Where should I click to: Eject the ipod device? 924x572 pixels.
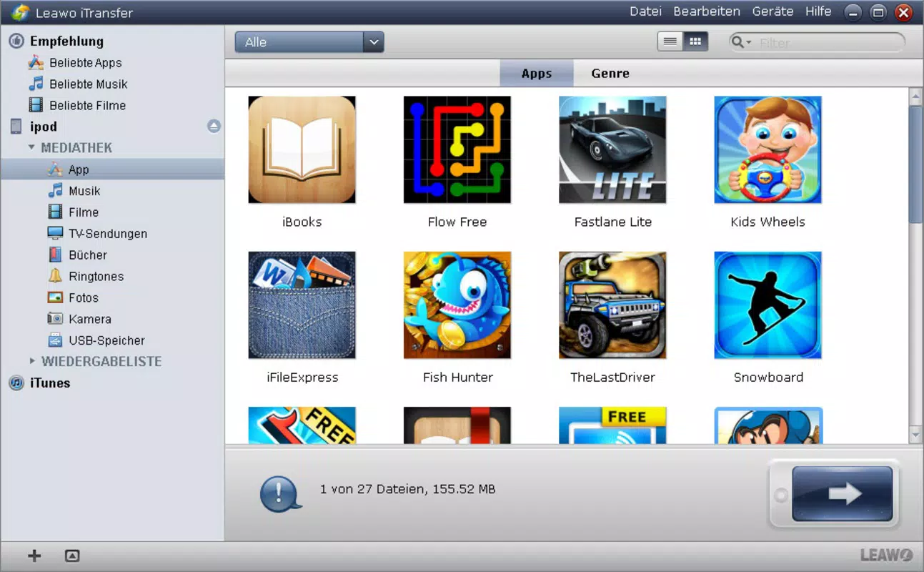[214, 127]
